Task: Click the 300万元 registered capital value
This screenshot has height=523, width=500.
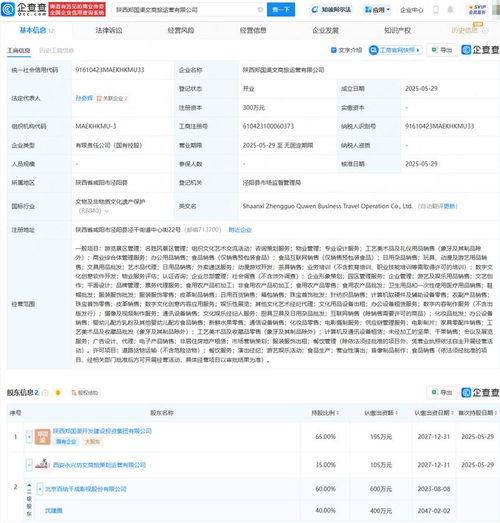Action: point(254,107)
